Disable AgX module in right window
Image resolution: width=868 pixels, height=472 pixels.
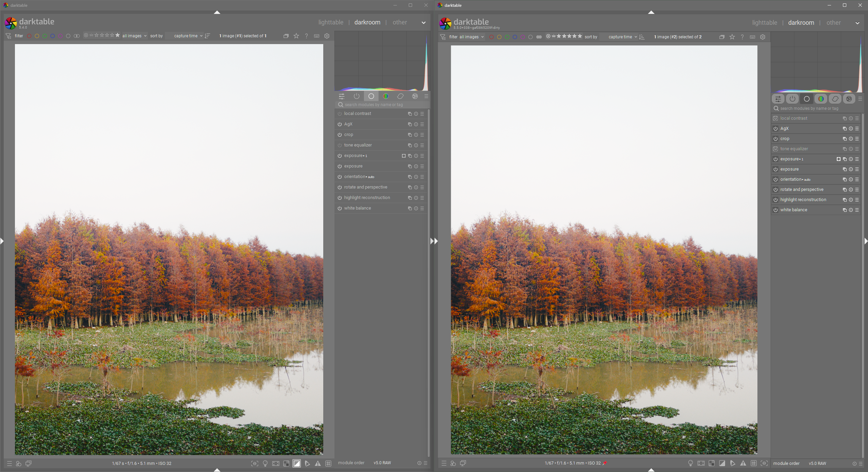[x=775, y=129]
